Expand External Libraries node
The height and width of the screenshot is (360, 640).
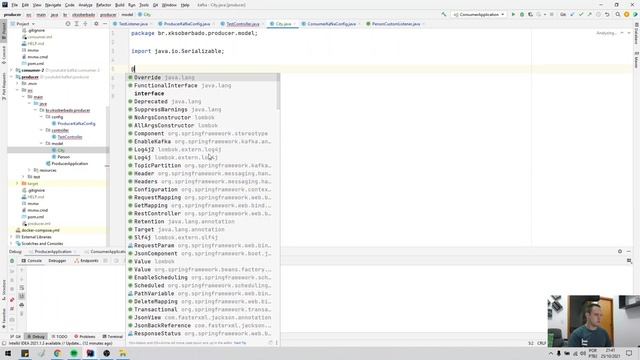[11, 237]
